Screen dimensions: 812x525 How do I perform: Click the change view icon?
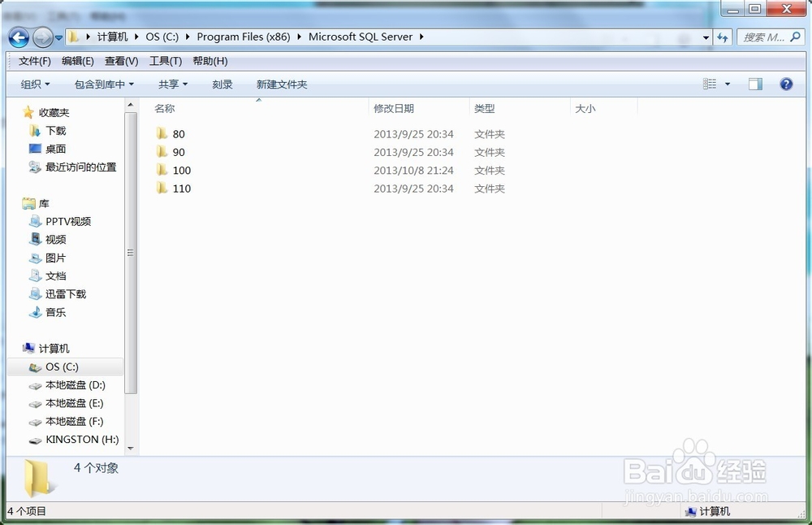pyautogui.click(x=710, y=84)
